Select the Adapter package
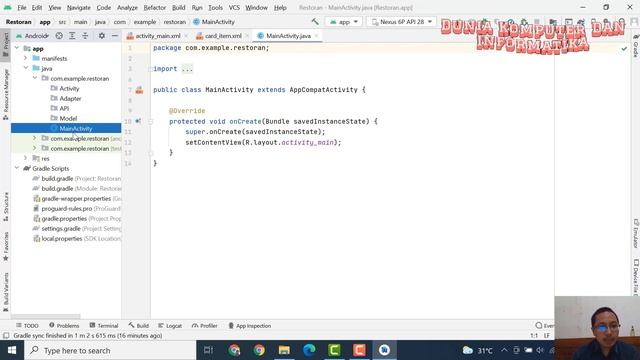Image resolution: width=640 pixels, height=360 pixels. 70,98
